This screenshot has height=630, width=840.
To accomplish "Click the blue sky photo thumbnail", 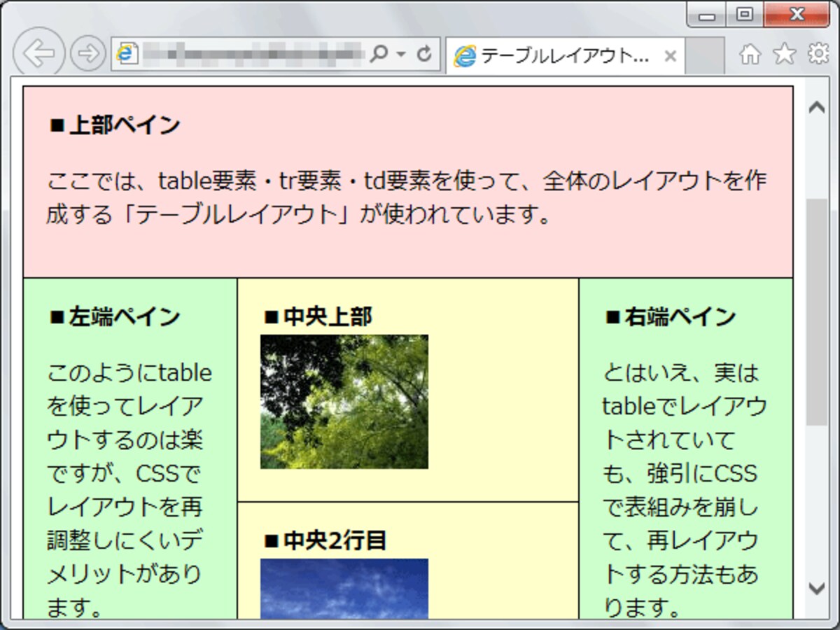I will [x=344, y=589].
